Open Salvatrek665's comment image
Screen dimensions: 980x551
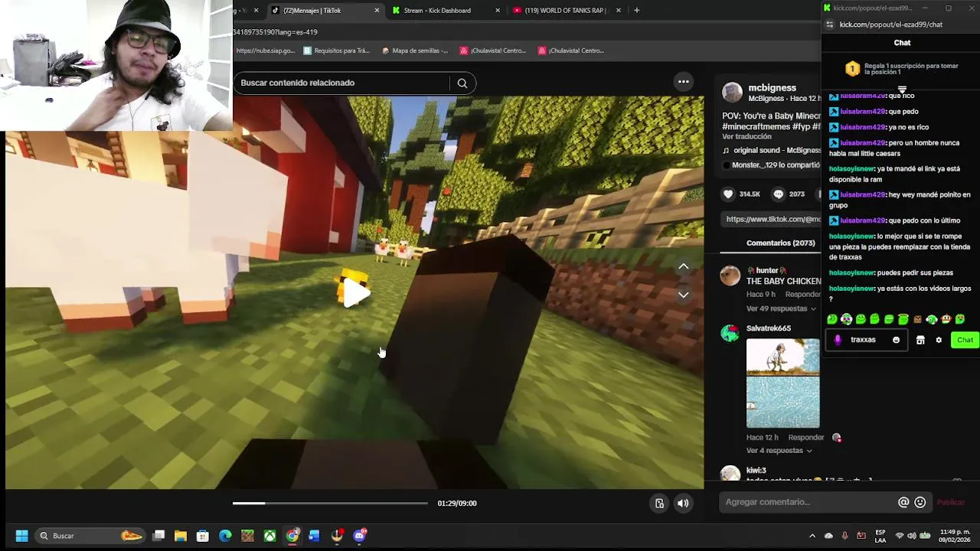(782, 383)
